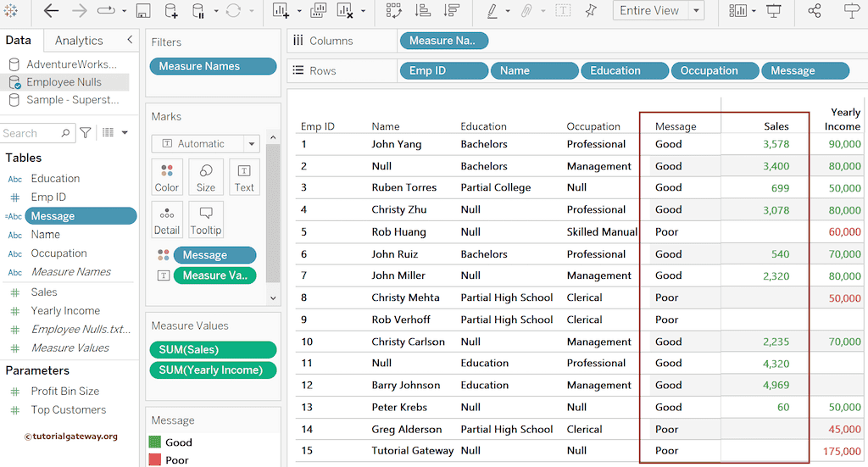868x467 pixels.
Task: Click the Measure Names pill on Columns
Action: click(444, 41)
